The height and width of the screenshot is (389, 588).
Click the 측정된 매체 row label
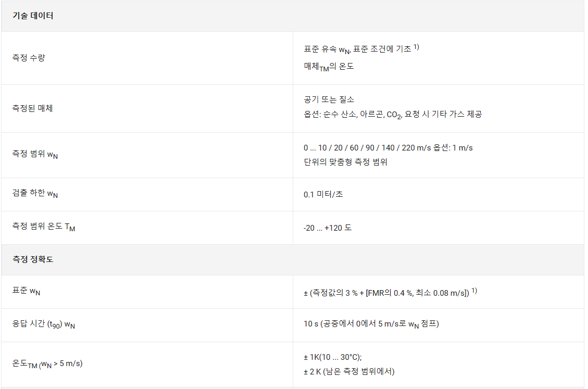(x=33, y=108)
